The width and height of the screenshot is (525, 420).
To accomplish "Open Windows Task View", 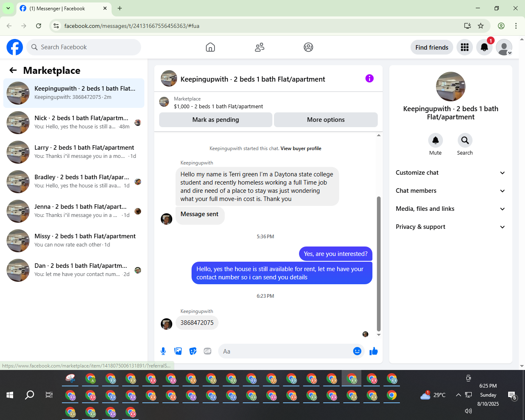I will click(x=49, y=395).
